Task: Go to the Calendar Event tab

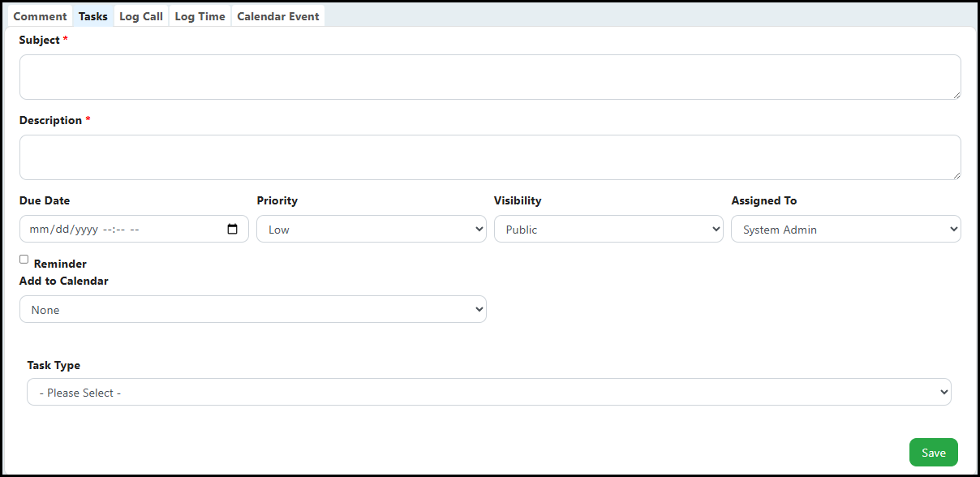Action: [278, 16]
